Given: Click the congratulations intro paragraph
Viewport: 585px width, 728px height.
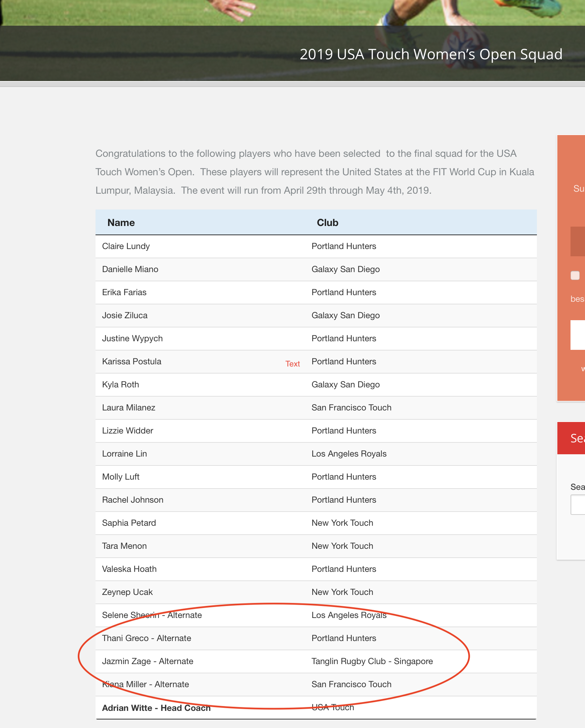Looking at the screenshot, I should pyautogui.click(x=315, y=172).
